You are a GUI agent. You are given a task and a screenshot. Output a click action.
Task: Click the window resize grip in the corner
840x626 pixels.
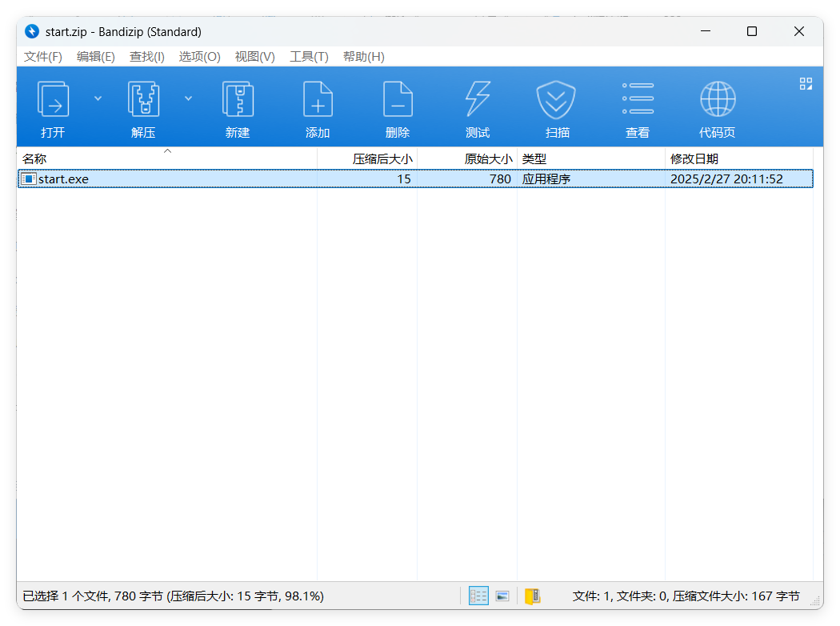click(x=816, y=602)
